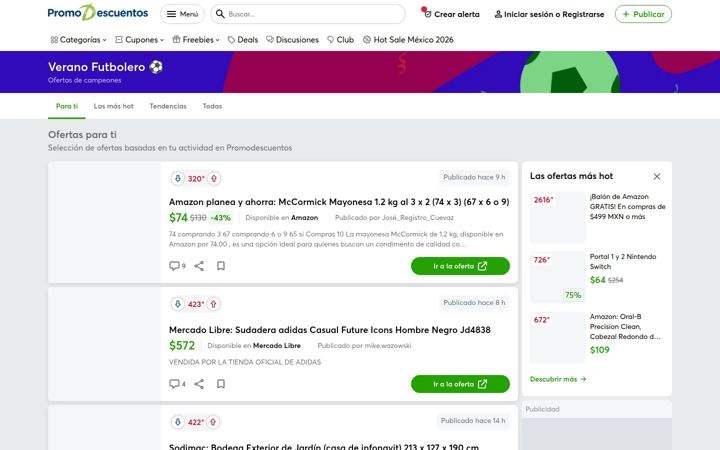
Task: Downvote the McCormick Mayonesa deal
Action: pos(178,179)
